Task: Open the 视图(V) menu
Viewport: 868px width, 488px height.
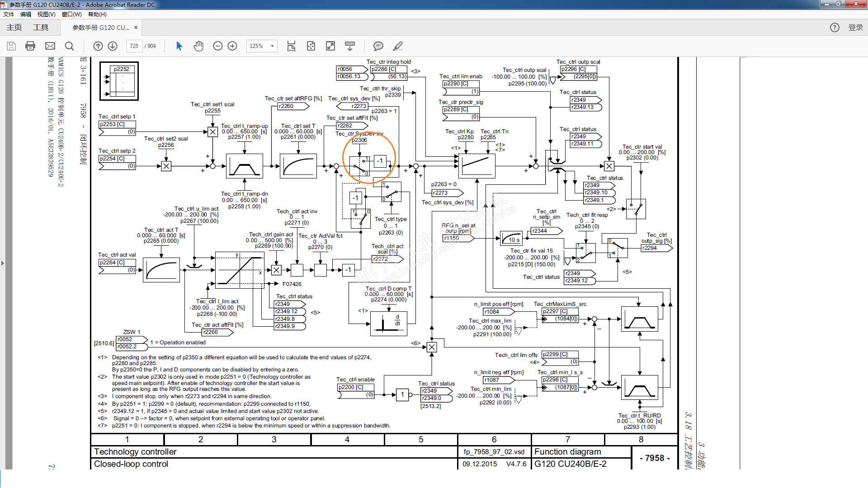Action: point(46,14)
